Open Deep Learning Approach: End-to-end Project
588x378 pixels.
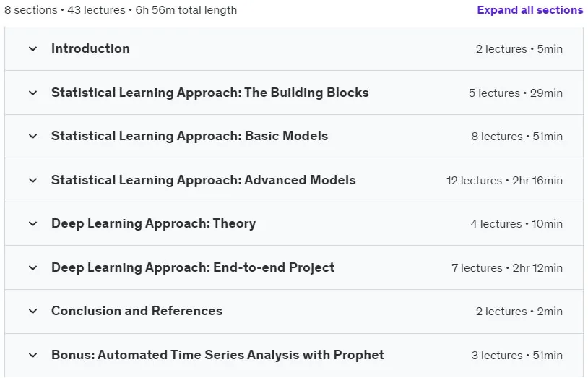pos(193,267)
